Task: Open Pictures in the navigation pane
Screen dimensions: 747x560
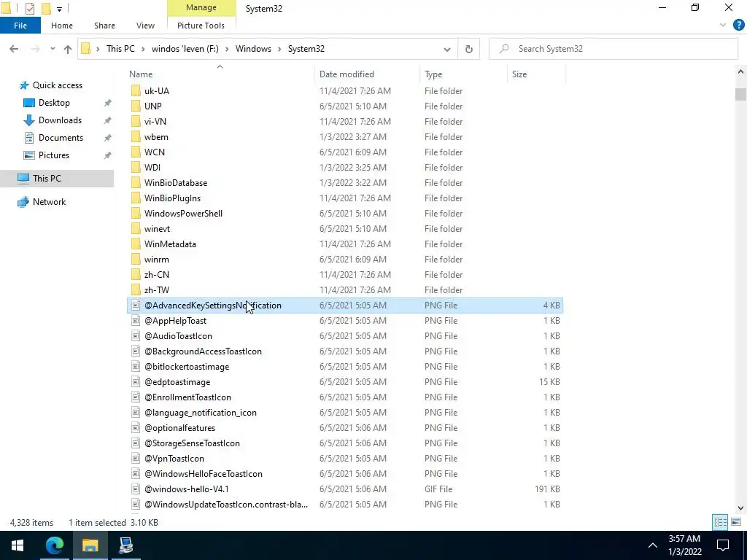Action: pyautogui.click(x=54, y=155)
